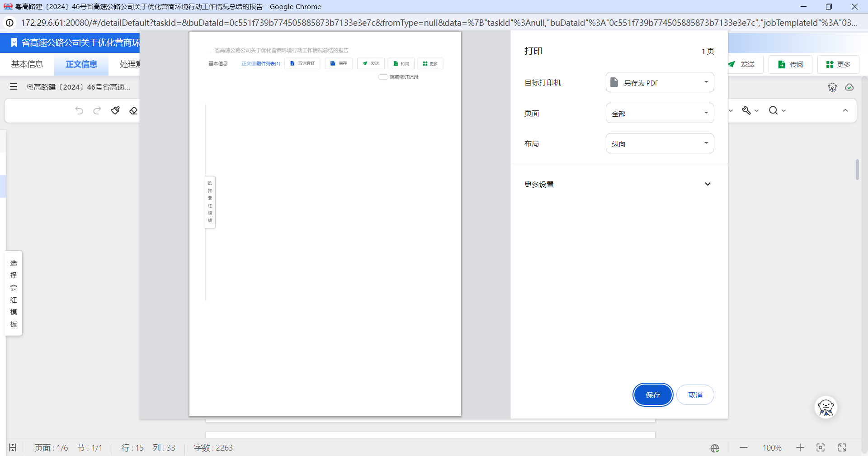Click the 选择套红模板 side panel
Image resolution: width=868 pixels, height=466 pixels.
14,293
